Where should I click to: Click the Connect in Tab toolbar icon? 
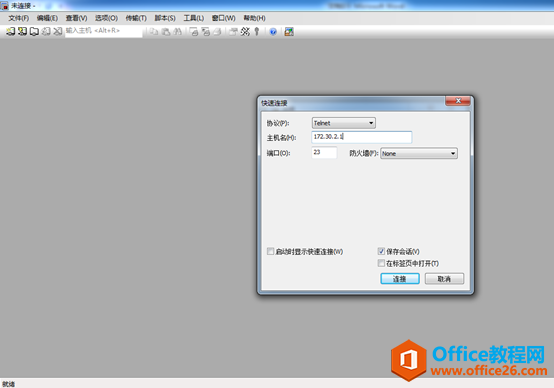pyautogui.click(x=34, y=32)
